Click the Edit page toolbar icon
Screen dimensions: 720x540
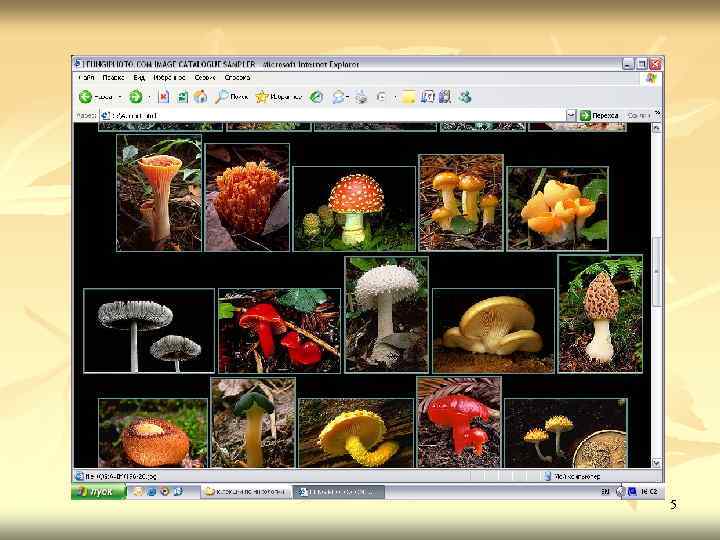coord(382,97)
